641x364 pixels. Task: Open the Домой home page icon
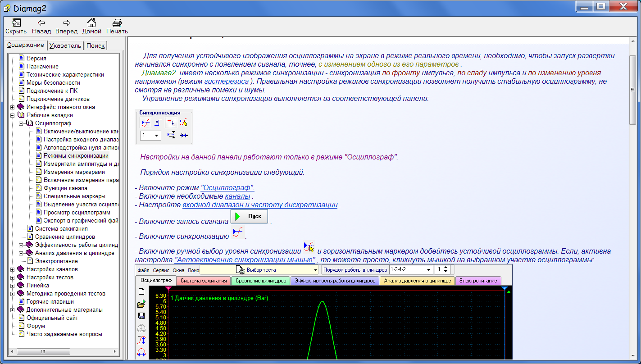[x=91, y=23]
